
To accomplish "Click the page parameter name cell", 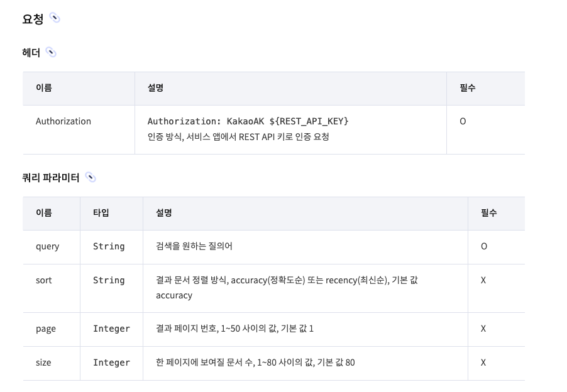I will [x=45, y=329].
